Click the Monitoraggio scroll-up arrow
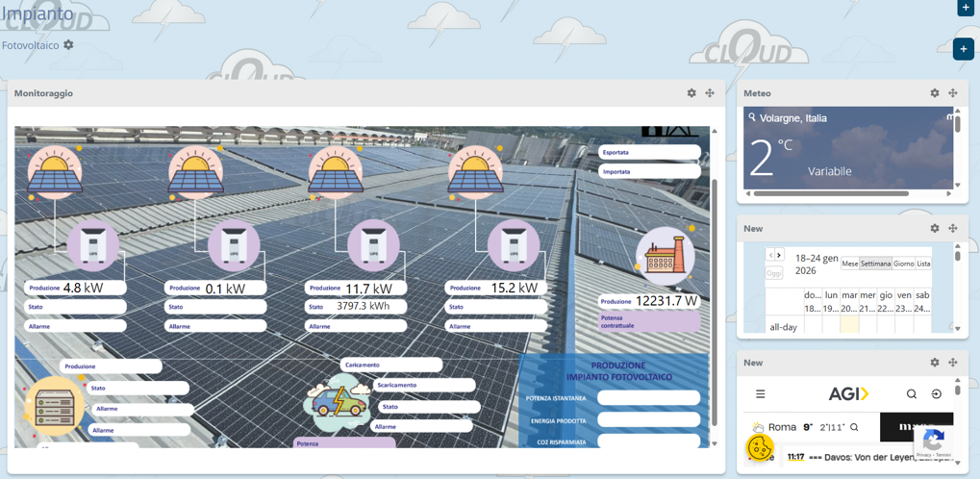Viewport: 980px width, 479px height. click(715, 132)
